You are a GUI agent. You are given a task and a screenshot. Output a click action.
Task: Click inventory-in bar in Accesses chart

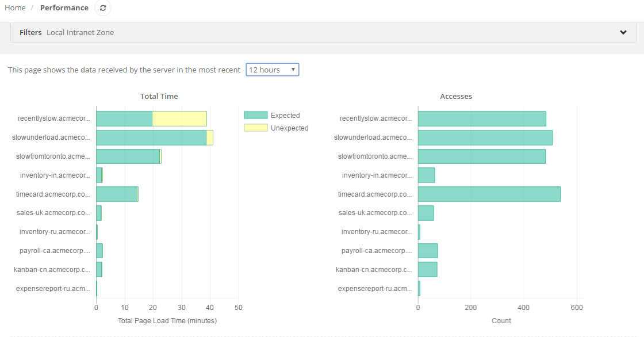[426, 175]
